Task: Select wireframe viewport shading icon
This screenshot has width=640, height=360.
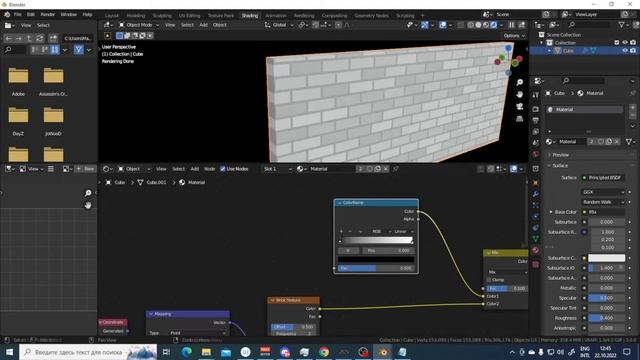Action: (x=471, y=25)
